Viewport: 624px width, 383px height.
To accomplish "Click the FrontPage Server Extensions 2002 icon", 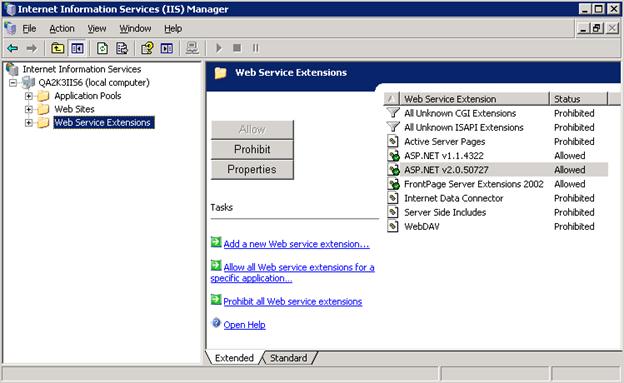I will tap(393, 184).
